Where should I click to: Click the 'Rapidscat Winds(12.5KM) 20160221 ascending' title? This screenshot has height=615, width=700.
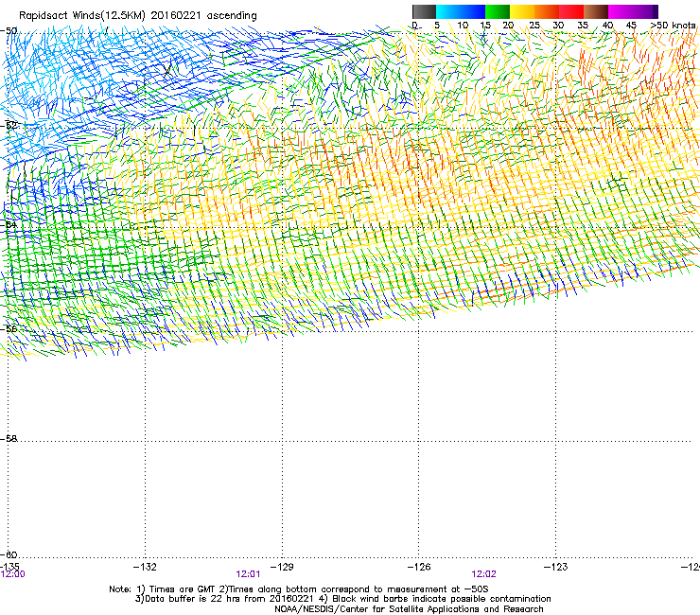tap(138, 16)
